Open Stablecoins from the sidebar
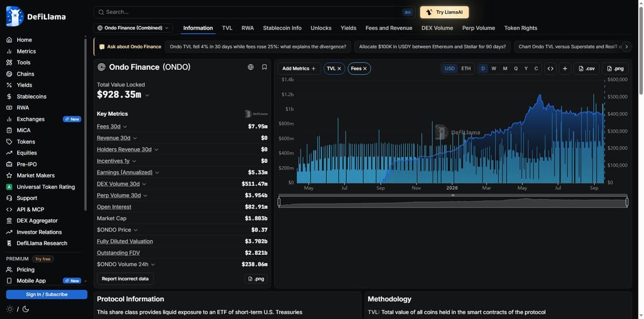This screenshot has width=644, height=319. click(x=32, y=97)
